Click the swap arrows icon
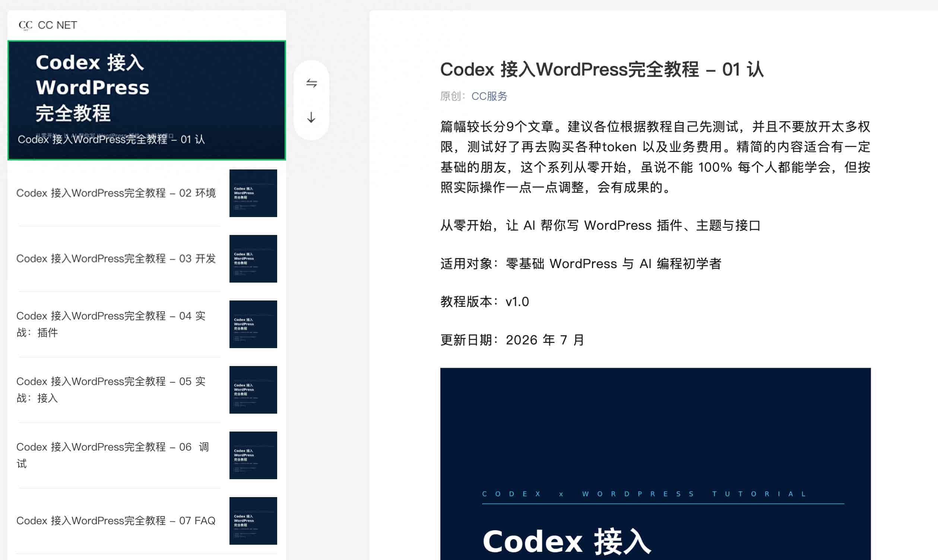Image resolution: width=938 pixels, height=560 pixels. click(311, 83)
